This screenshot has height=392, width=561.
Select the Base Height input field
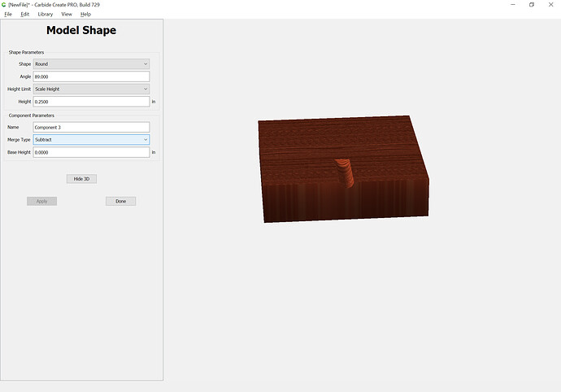pos(91,152)
